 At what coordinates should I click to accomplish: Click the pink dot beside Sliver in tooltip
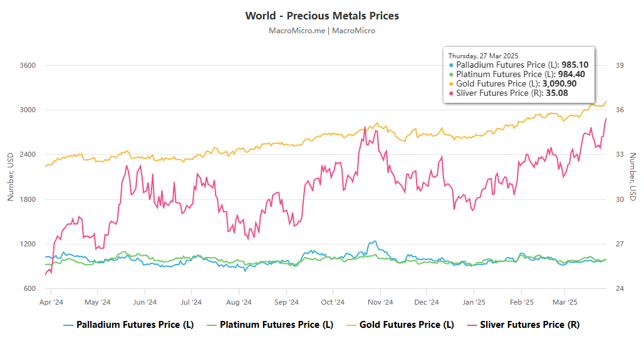click(x=452, y=93)
